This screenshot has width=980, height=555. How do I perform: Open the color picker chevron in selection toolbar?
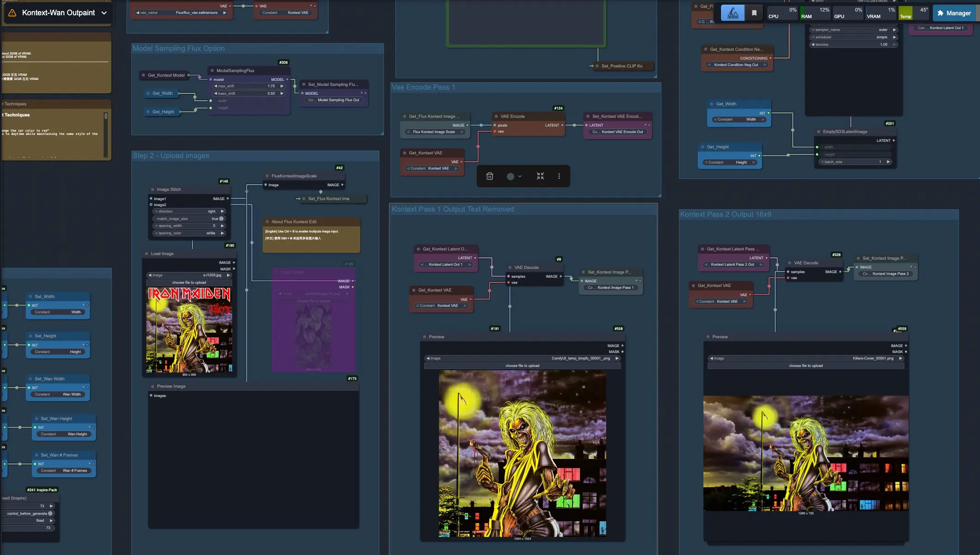(520, 176)
